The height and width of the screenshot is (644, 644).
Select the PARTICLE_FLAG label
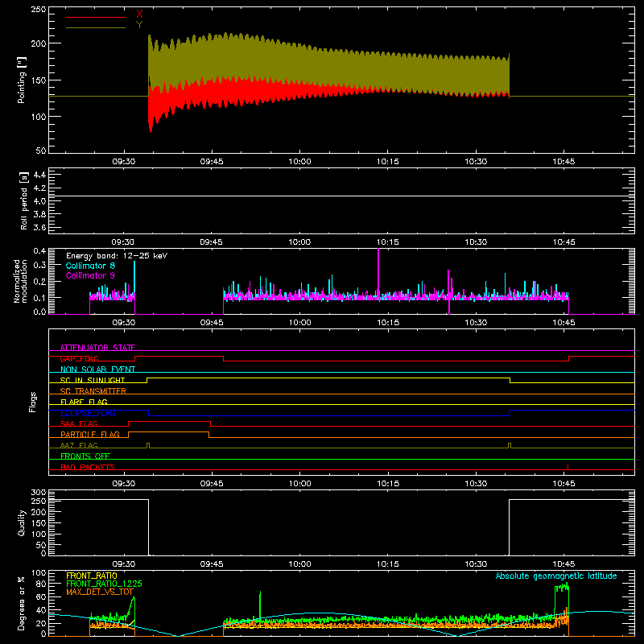[x=90, y=434]
